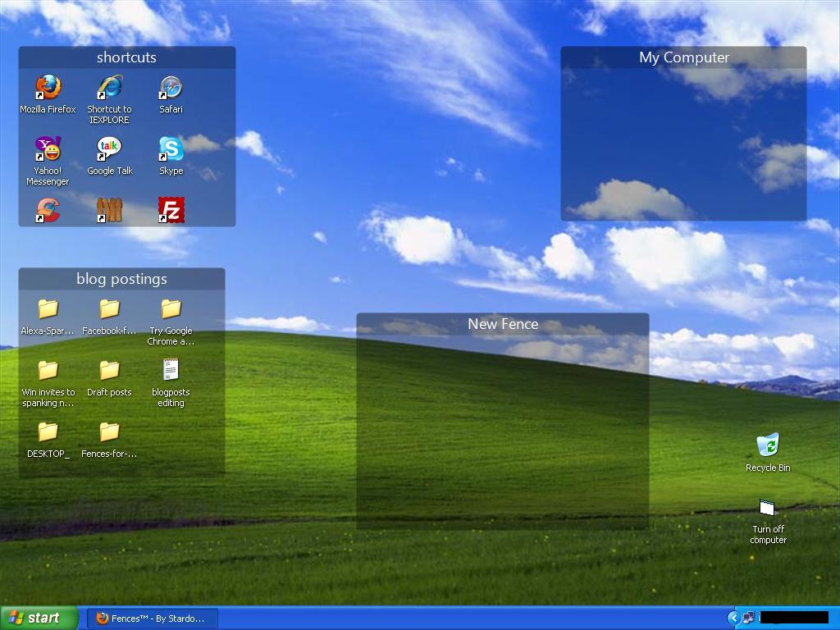Viewport: 840px width, 630px height.
Task: Select the Try Google Chrome a... folder
Action: click(171, 309)
